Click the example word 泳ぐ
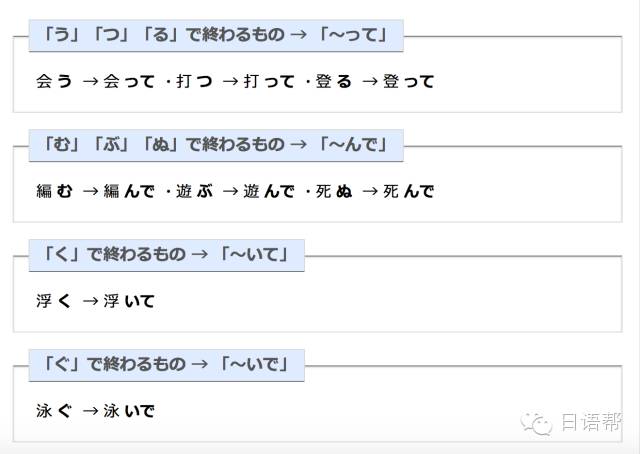The image size is (640, 454). 54,411
